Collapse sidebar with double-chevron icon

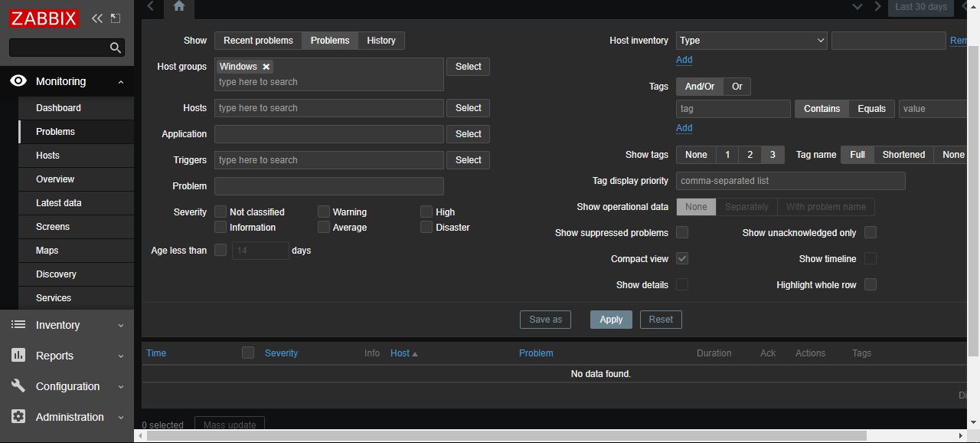pyautogui.click(x=96, y=18)
